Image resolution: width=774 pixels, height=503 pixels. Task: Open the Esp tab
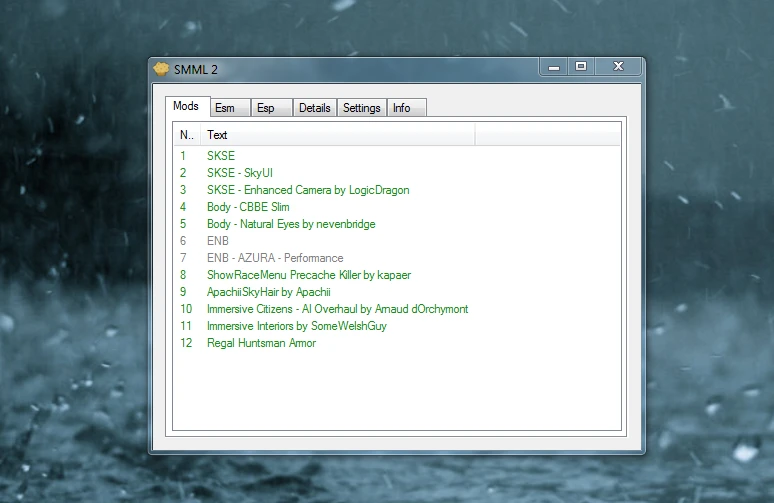pos(266,108)
